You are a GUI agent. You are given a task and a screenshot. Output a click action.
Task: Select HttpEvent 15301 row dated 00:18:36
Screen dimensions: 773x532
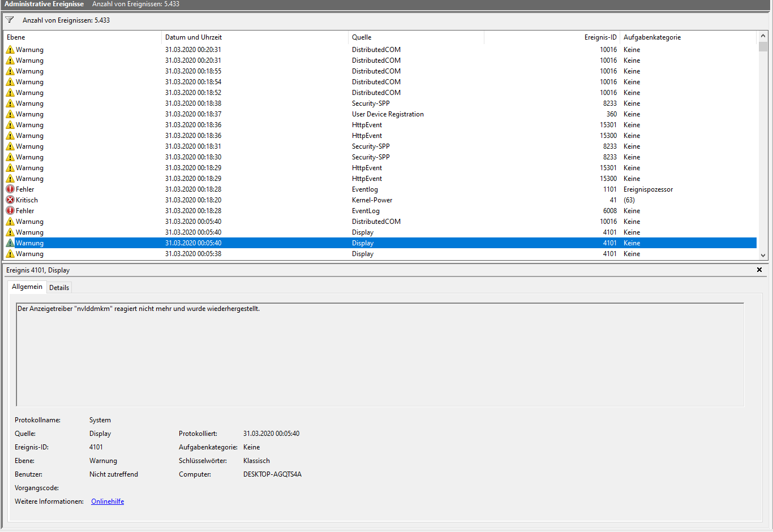coord(380,125)
